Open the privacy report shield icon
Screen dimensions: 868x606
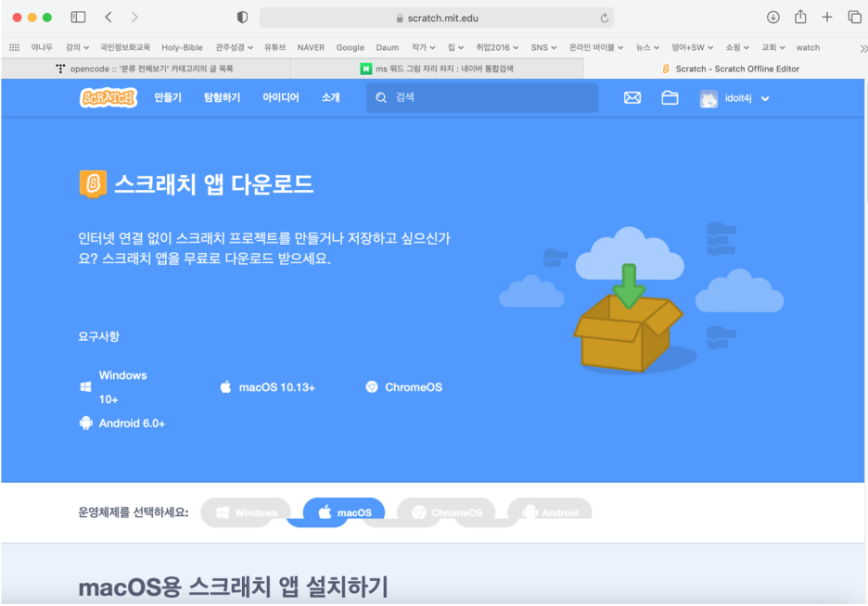pos(242,17)
